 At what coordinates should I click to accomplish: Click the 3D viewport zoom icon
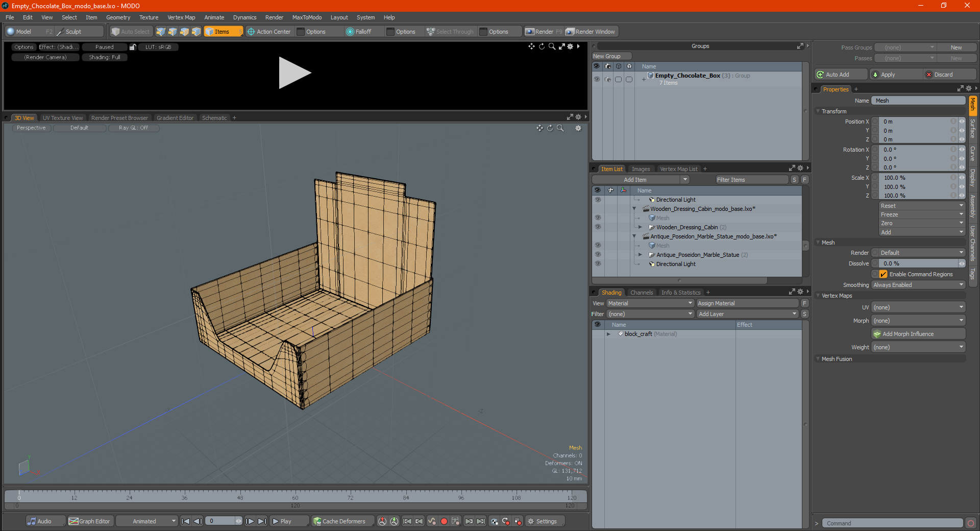click(560, 128)
